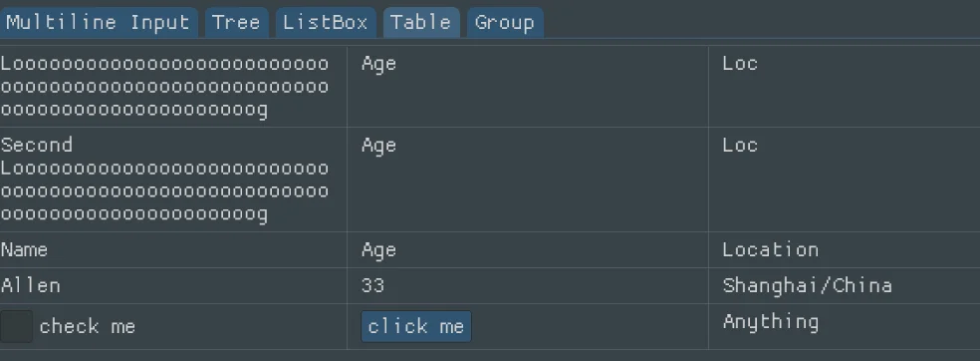Select the Shanghai/China location cell

point(845,286)
